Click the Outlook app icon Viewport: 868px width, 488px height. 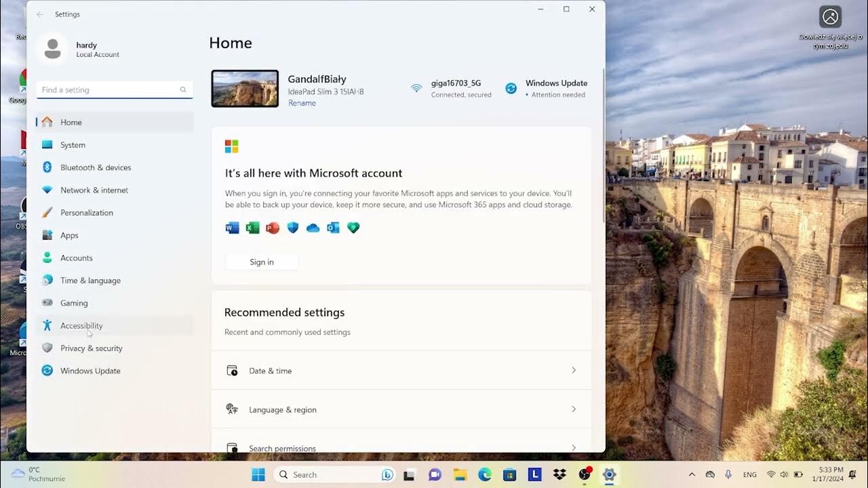[x=333, y=228]
